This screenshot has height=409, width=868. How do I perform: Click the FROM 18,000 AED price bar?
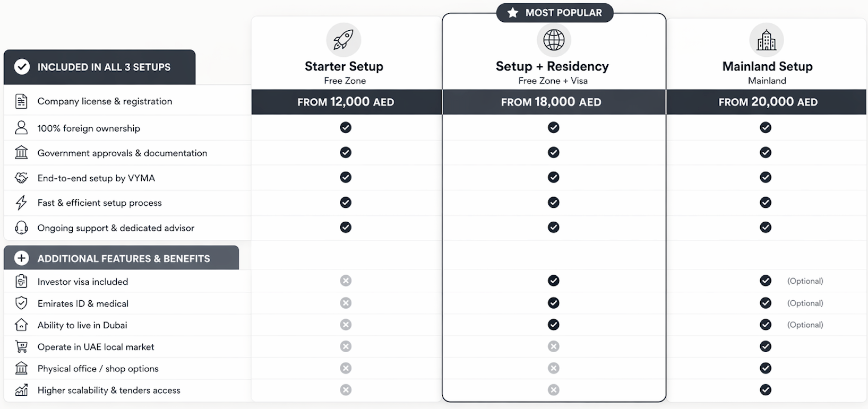(x=551, y=102)
